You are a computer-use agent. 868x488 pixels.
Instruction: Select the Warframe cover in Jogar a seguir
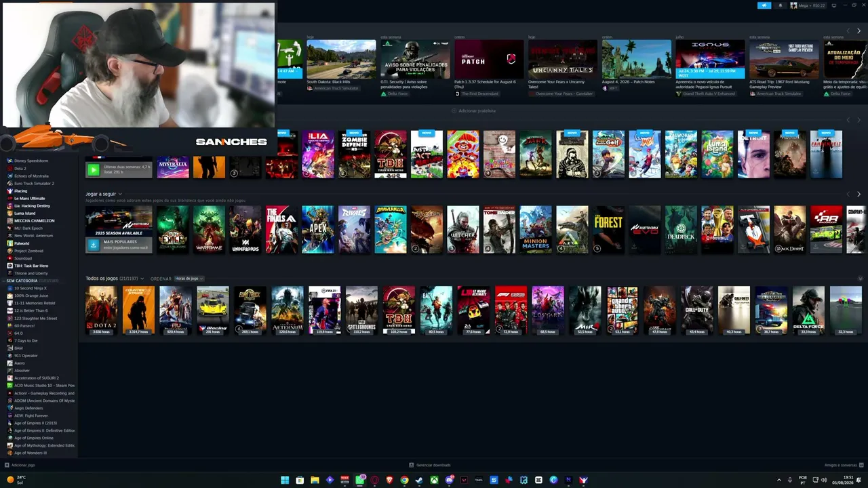pos(209,230)
